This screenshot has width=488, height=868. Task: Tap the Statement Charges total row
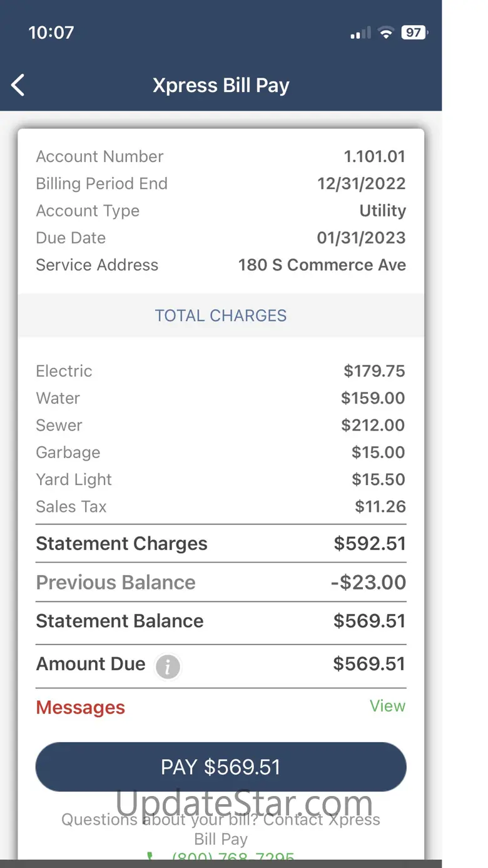[x=221, y=543]
